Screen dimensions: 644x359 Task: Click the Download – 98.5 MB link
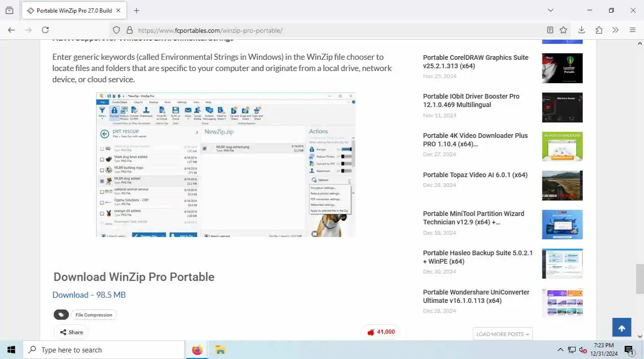point(89,295)
